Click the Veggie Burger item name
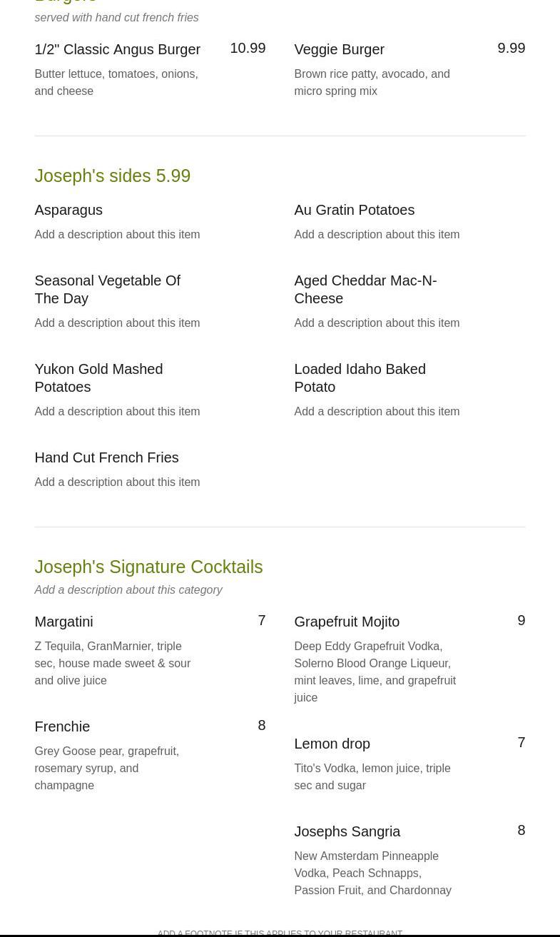Image resolution: width=560 pixels, height=937 pixels. tap(339, 49)
